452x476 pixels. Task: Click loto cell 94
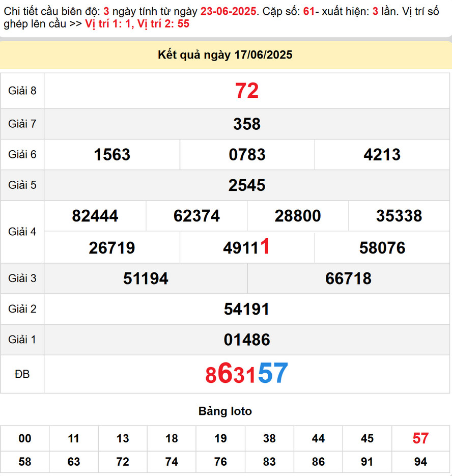point(420,462)
